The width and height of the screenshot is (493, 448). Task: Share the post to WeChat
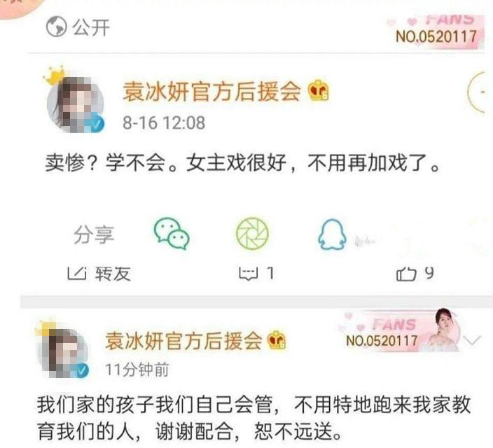pos(172,234)
